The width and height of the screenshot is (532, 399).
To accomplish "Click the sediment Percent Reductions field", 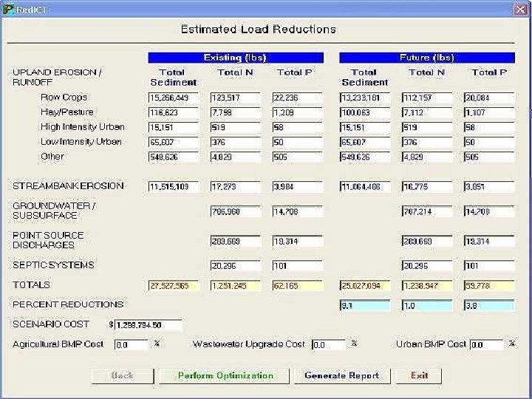I will 364,305.
